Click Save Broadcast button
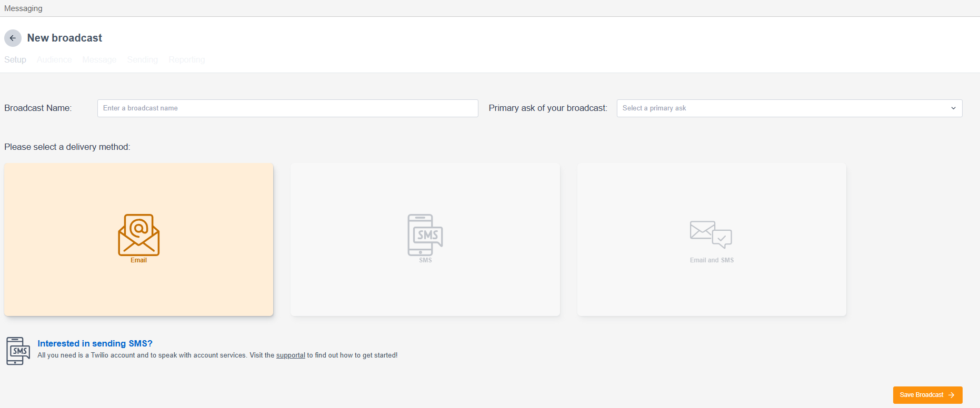Viewport: 980px width, 408px height. (x=927, y=395)
